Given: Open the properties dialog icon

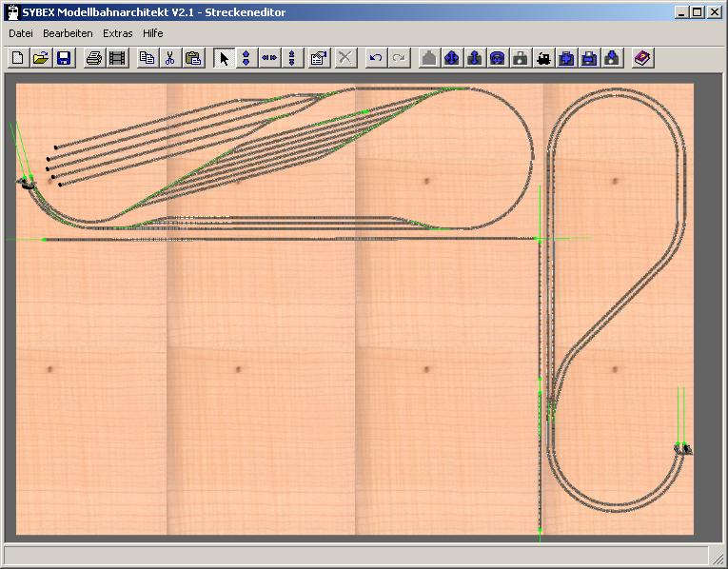Looking at the screenshot, I should coord(319,58).
